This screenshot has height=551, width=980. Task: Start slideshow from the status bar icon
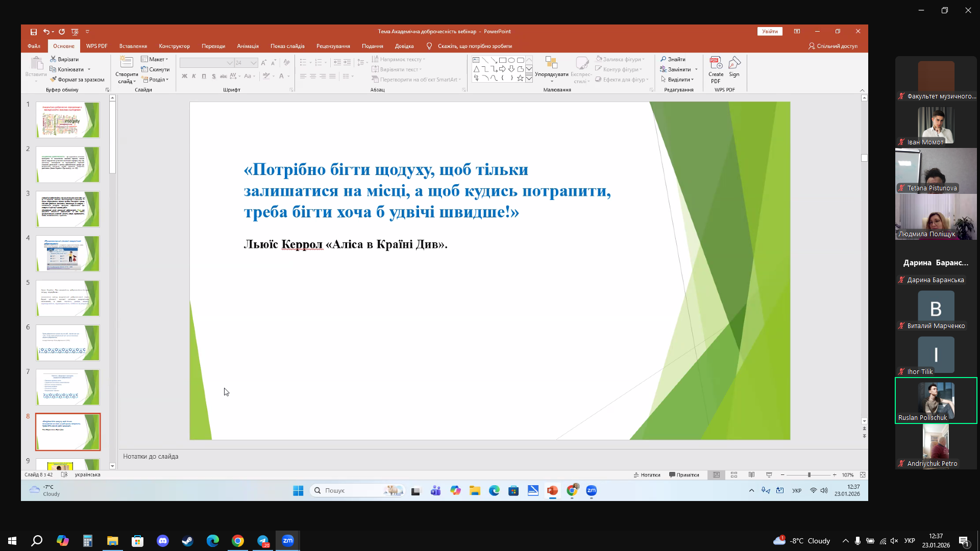(x=769, y=474)
